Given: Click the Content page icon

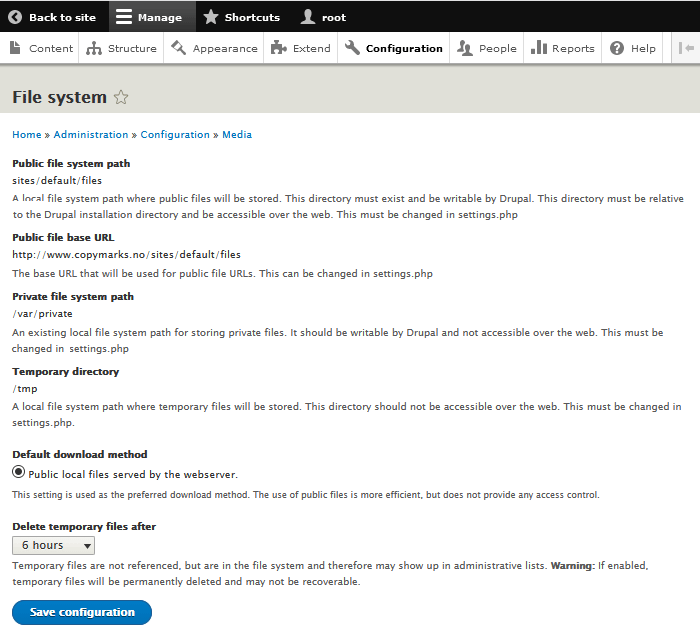Looking at the screenshot, I should pos(15,48).
